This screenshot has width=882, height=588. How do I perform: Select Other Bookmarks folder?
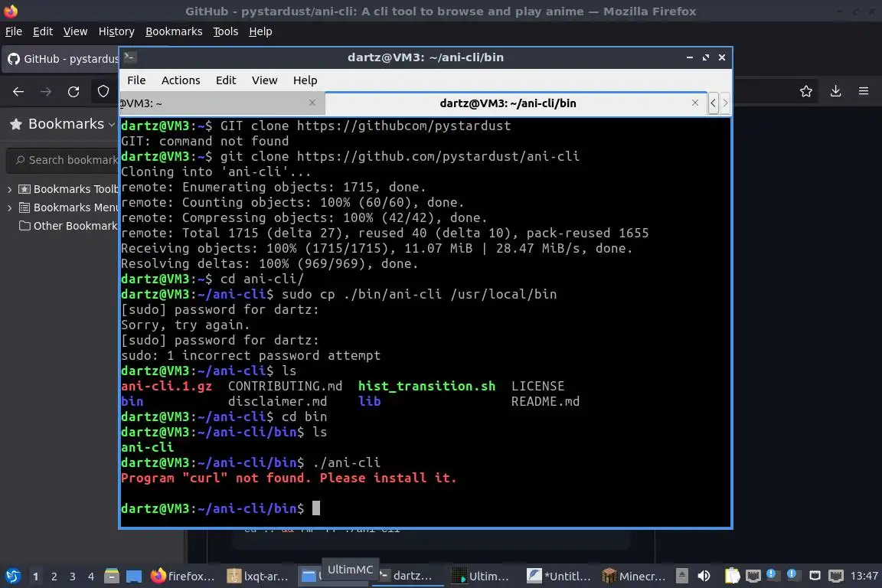[69, 226]
